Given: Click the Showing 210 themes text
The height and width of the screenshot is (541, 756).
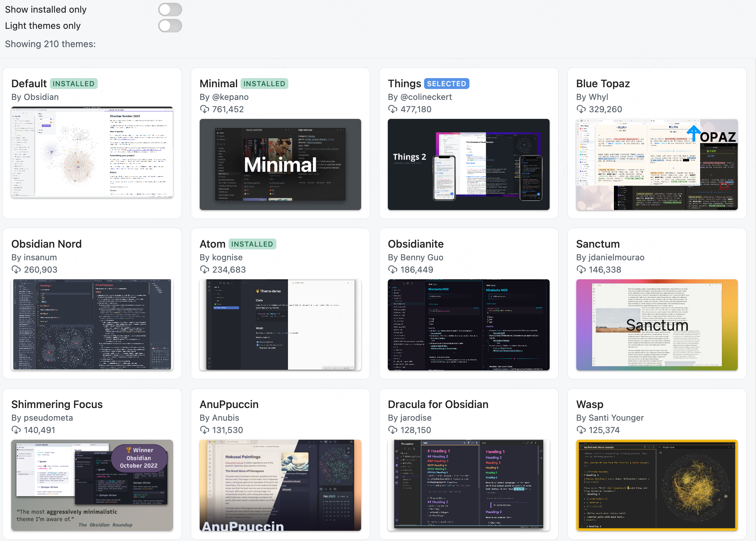Looking at the screenshot, I should [x=50, y=44].
